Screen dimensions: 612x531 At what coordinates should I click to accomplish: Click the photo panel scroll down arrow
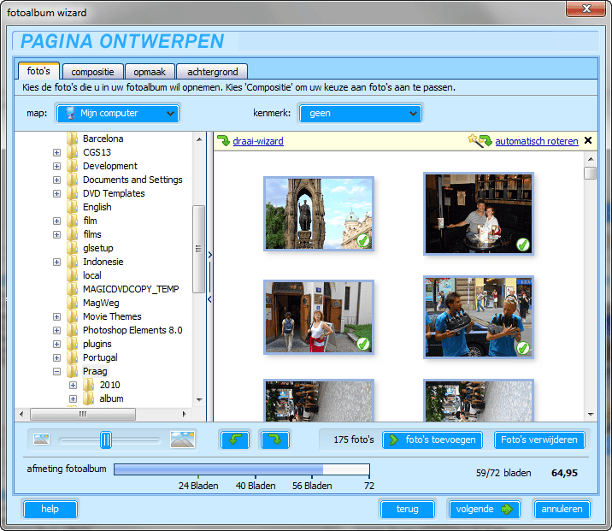(591, 414)
